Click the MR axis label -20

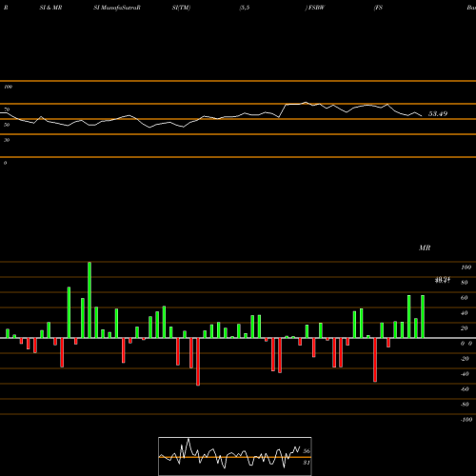point(465,359)
